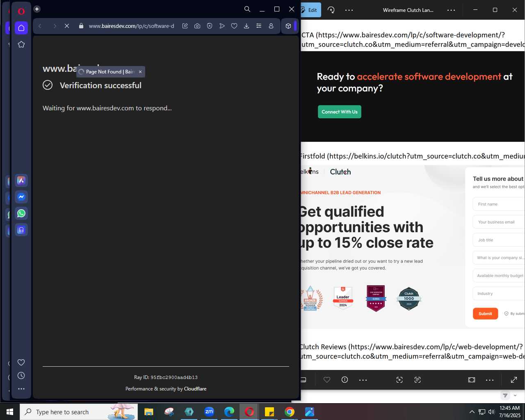The image size is (525, 420).
Task: Open Messenger in Opera sidebar
Action: (x=21, y=197)
